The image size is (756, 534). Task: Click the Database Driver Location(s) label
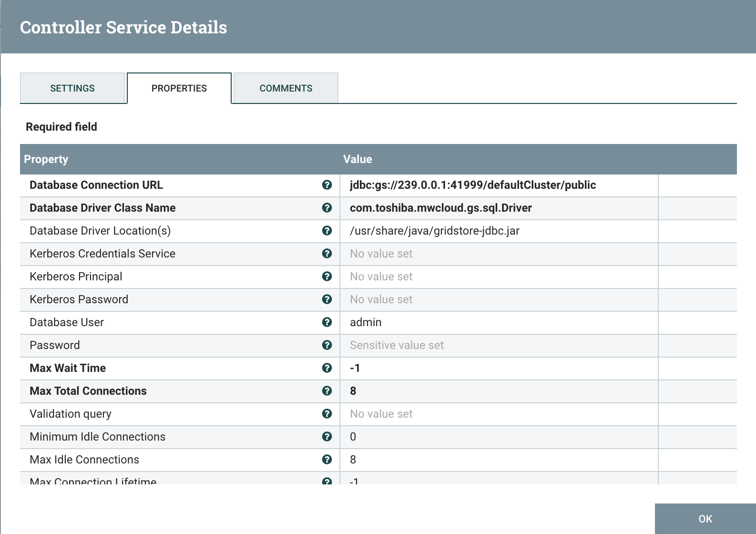[x=100, y=231]
